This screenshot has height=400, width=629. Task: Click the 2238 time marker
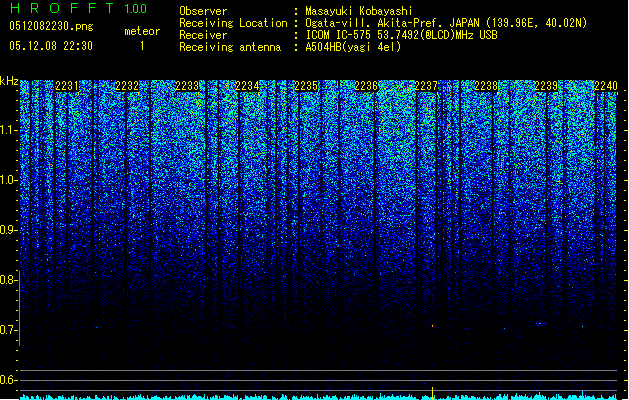(486, 86)
